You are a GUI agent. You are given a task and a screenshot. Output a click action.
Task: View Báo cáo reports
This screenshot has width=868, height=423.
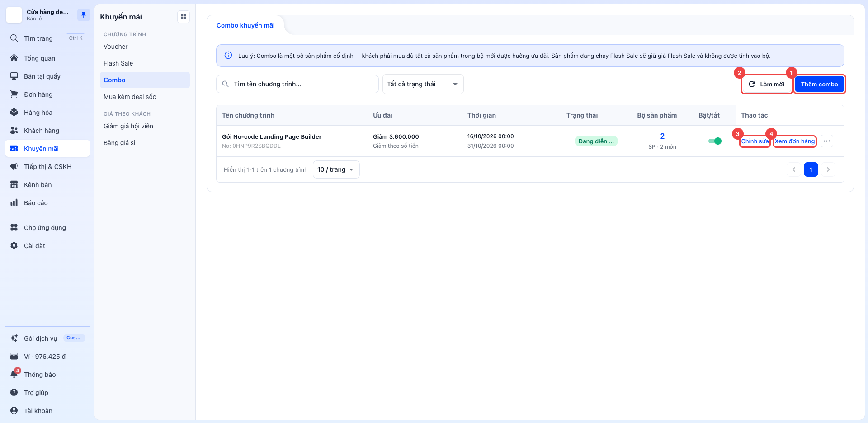pyautogui.click(x=47, y=203)
